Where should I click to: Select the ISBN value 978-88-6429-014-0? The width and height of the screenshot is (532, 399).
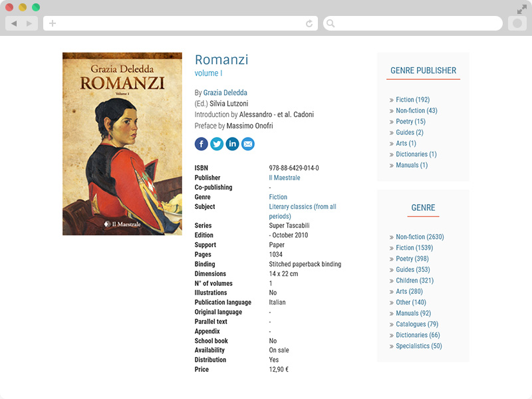tap(294, 168)
